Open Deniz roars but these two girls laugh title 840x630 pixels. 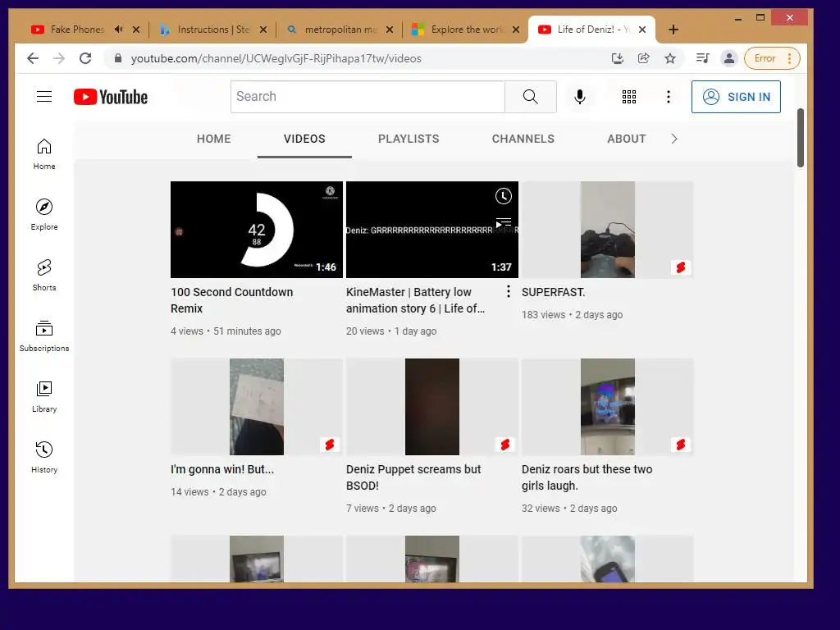[587, 477]
